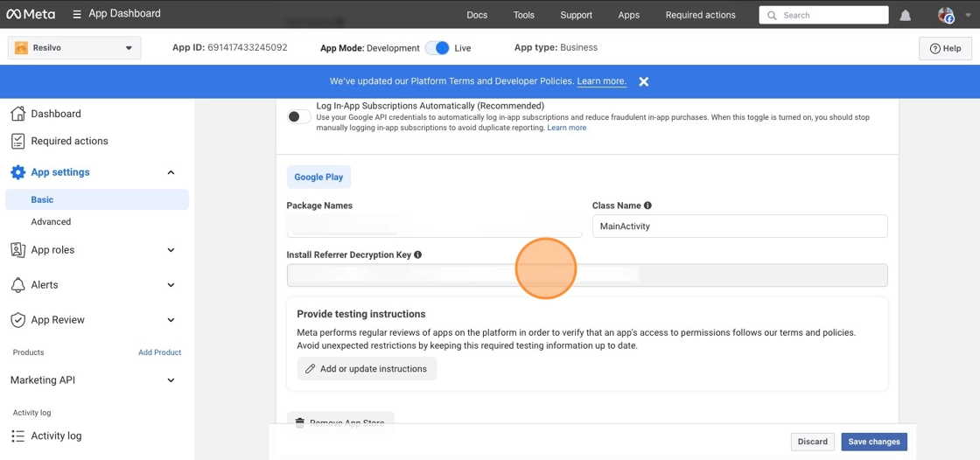
Task: Dismiss the Platform Terms update banner
Action: [644, 81]
